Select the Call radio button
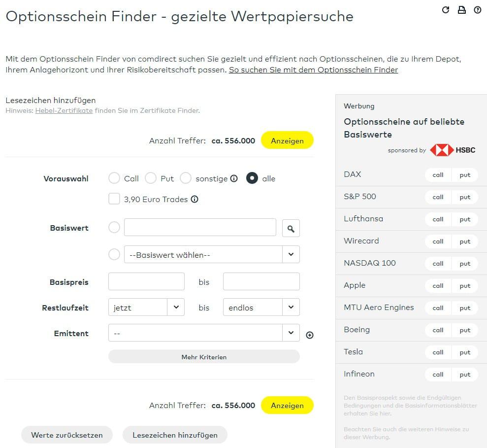487x448 pixels. point(114,178)
